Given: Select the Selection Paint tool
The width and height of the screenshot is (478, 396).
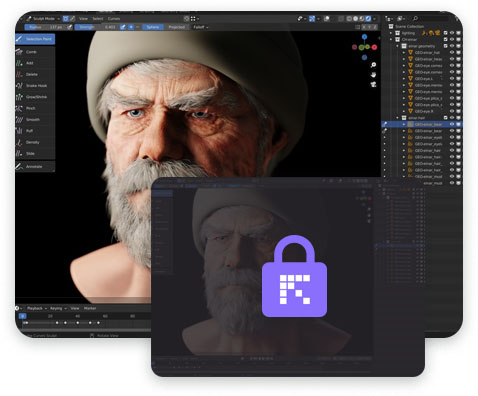Looking at the screenshot, I should 35,39.
